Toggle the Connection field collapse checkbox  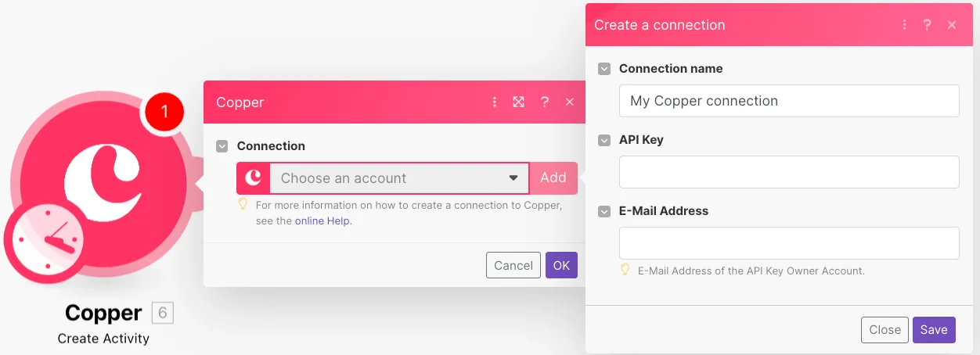pyautogui.click(x=222, y=146)
